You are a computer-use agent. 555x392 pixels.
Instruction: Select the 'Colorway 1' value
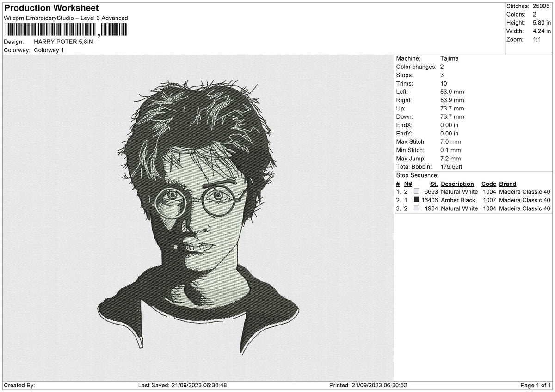click(x=49, y=50)
